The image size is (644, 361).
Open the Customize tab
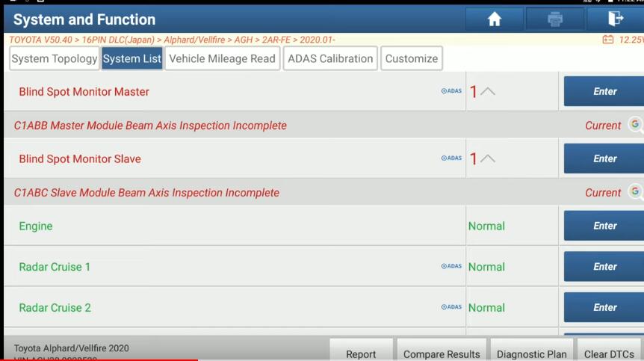(x=412, y=58)
